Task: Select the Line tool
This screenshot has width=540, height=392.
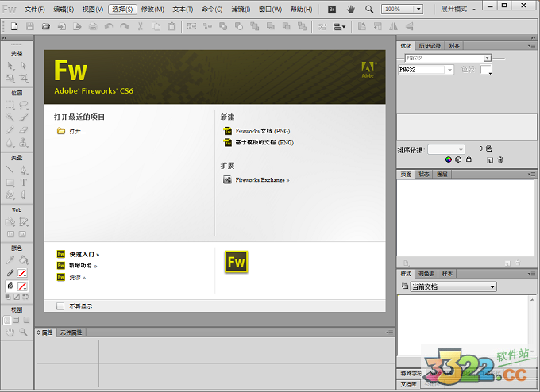Action: pos(10,170)
